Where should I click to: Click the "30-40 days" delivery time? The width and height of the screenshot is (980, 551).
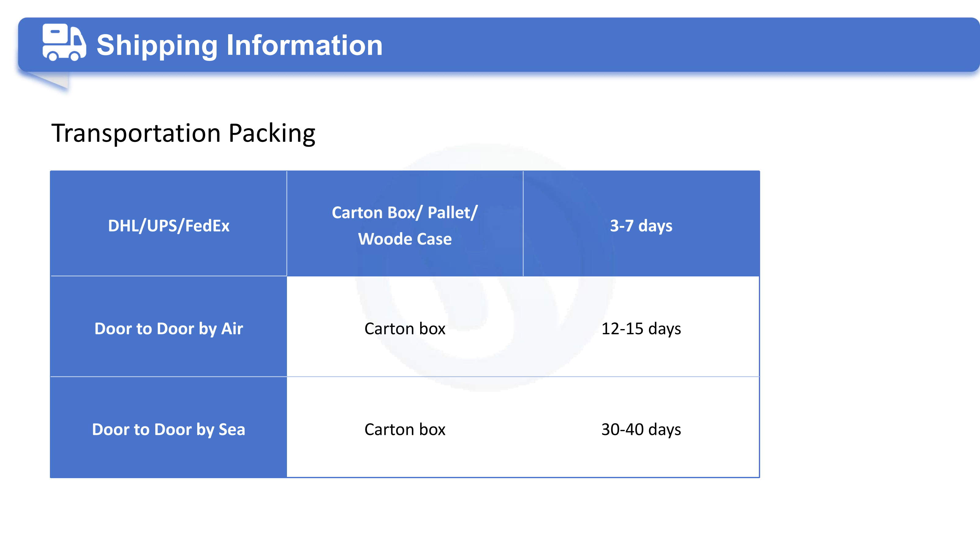pyautogui.click(x=641, y=430)
